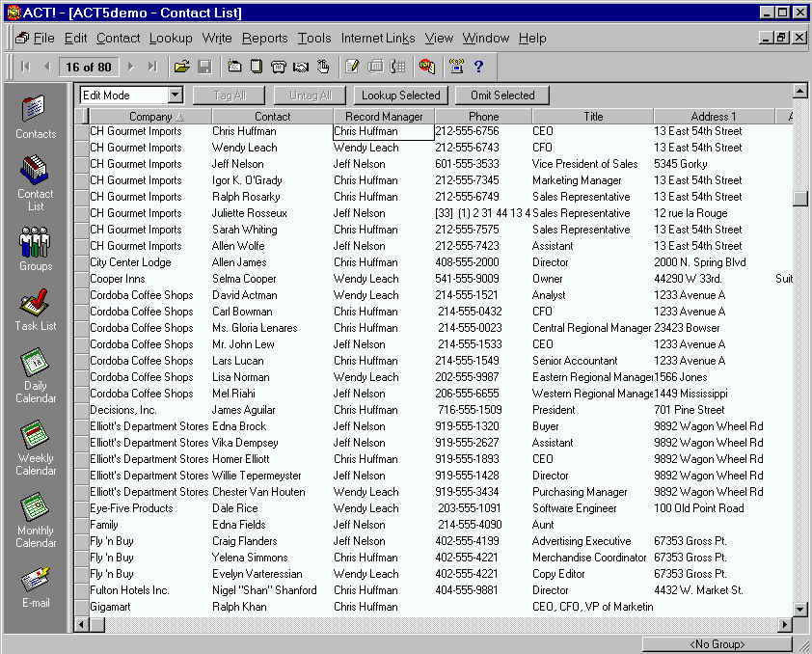
Task: Sort by the Record Manager column header
Action: (x=384, y=117)
